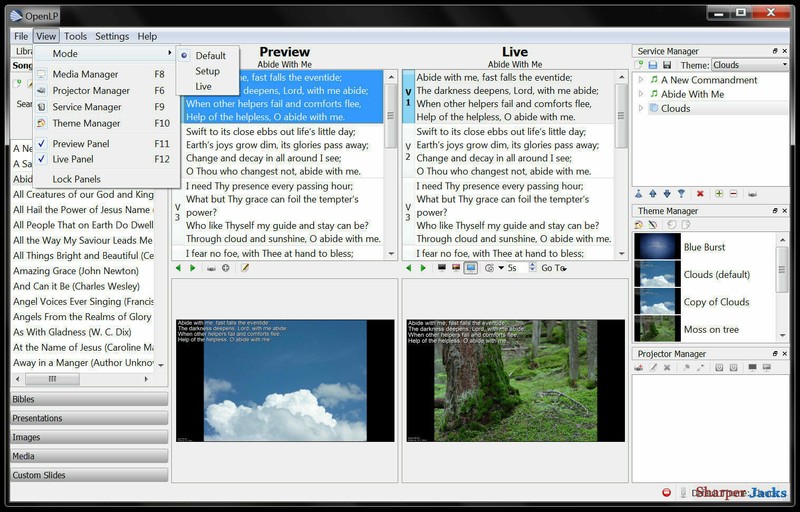Go to previous slide in Preview
This screenshot has width=800, height=512.
click(x=178, y=268)
